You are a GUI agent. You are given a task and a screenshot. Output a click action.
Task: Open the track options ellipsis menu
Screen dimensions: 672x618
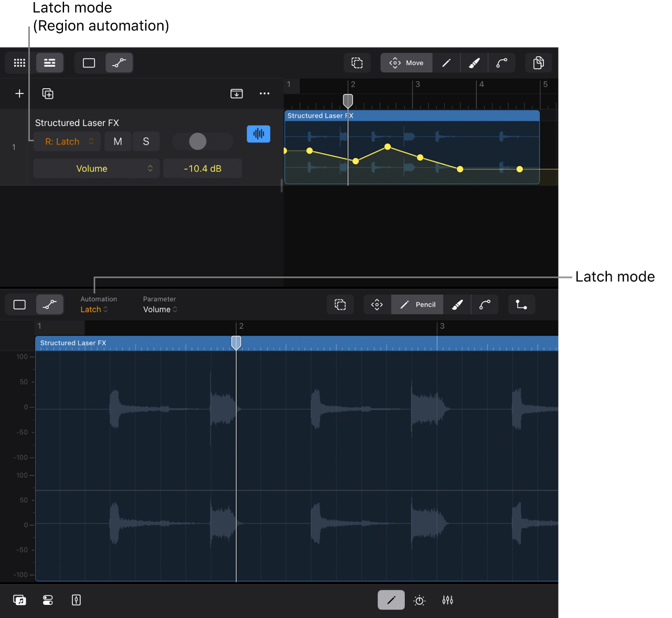coord(264,93)
